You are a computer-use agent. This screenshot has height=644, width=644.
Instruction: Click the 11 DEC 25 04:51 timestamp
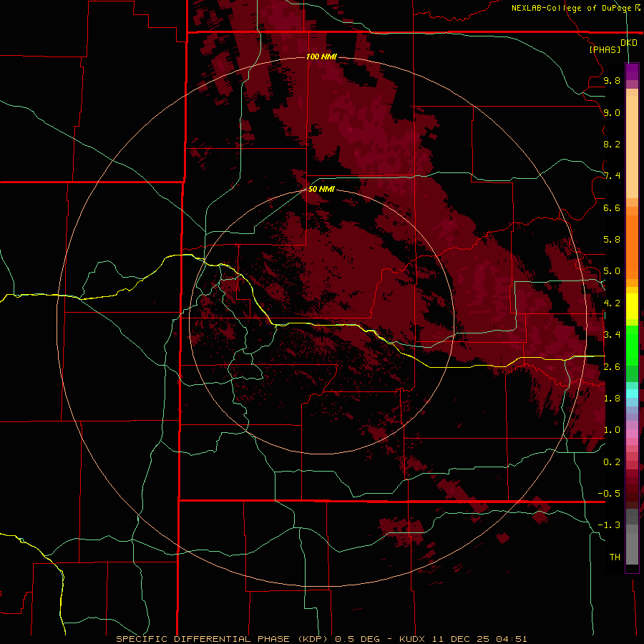(478, 639)
